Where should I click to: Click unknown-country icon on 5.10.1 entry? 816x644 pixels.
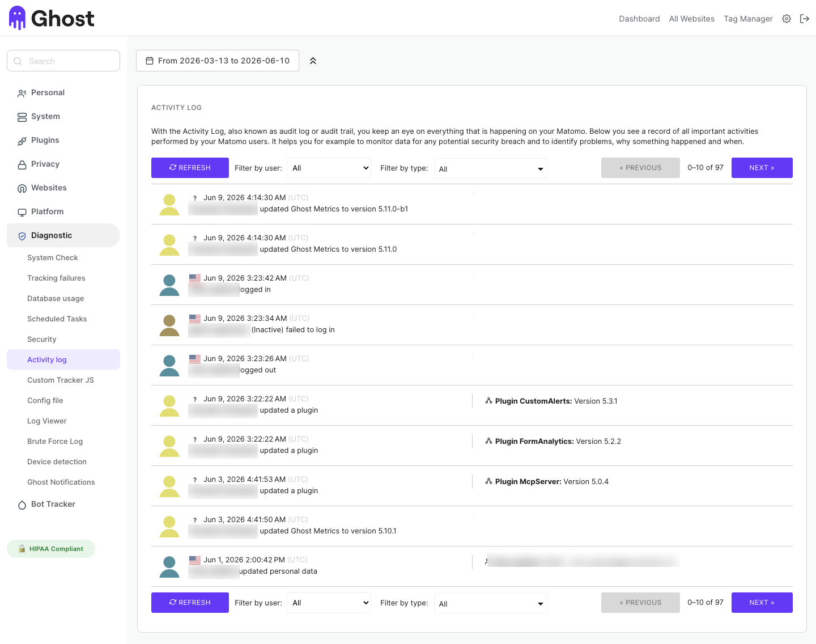pos(195,520)
